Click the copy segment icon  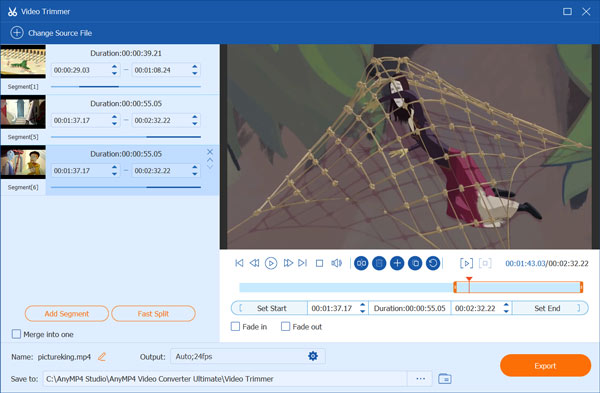415,263
